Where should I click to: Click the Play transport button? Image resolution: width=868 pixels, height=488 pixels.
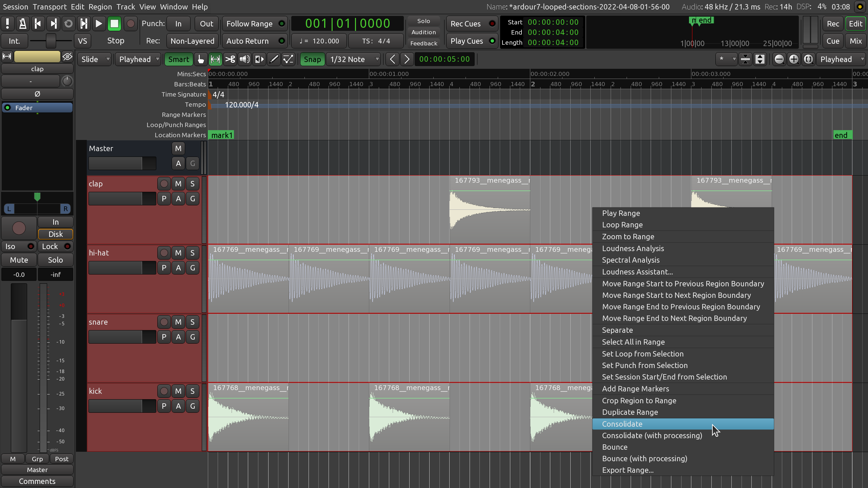coord(98,23)
